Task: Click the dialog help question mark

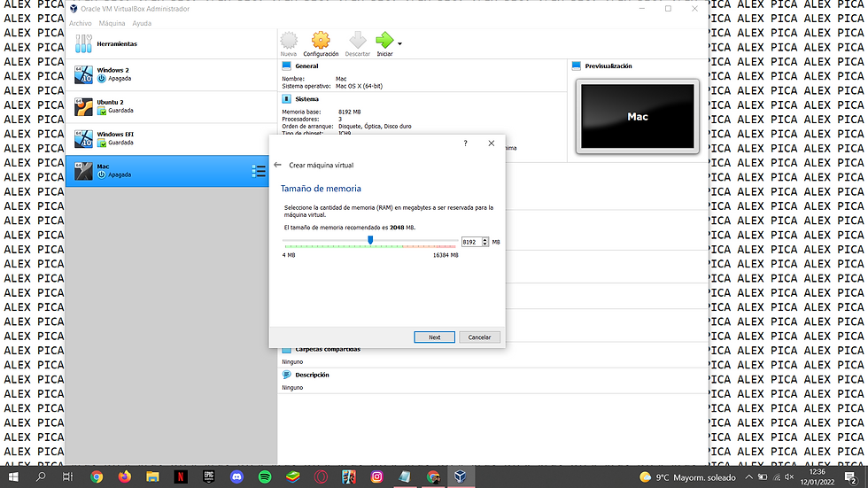Action: [x=466, y=143]
